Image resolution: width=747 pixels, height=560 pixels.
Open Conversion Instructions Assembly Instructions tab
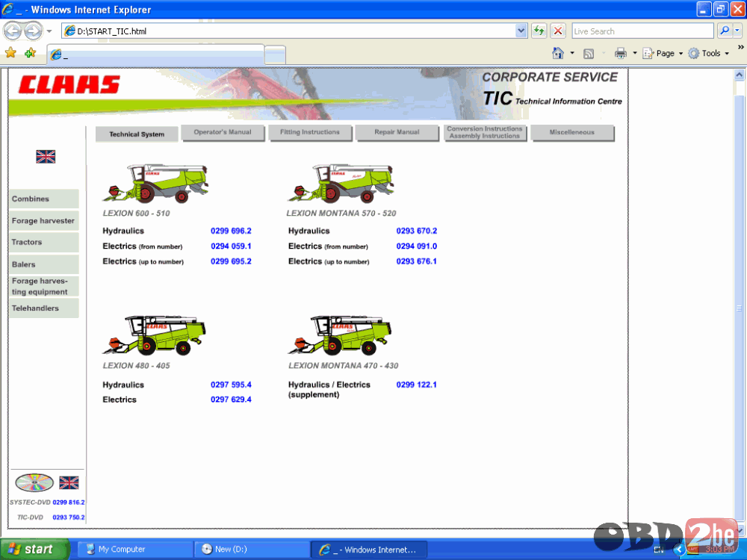tap(485, 132)
